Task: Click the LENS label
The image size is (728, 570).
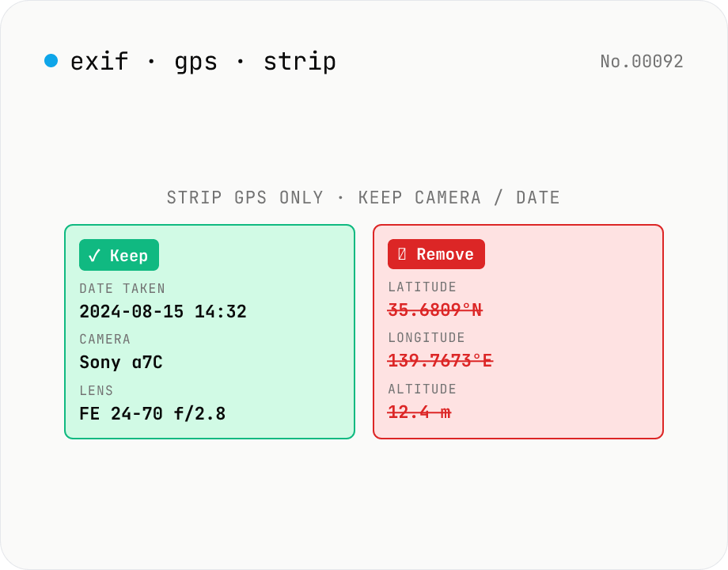Action: pos(96,390)
